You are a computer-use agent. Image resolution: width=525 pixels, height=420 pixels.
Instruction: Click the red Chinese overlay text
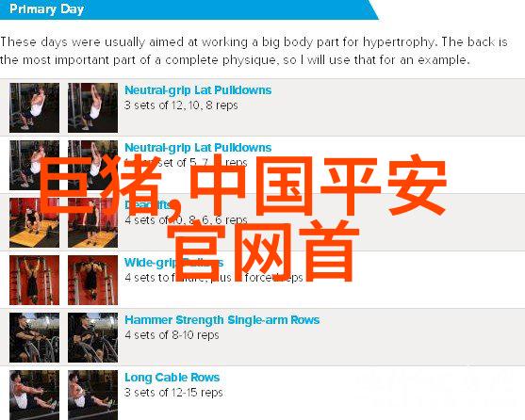[243, 218]
